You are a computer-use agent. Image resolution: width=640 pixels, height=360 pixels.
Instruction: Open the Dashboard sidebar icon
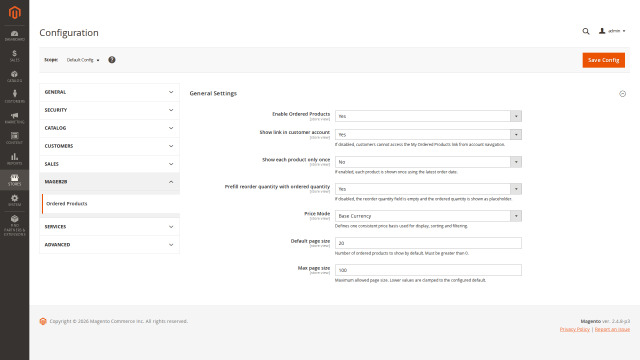14,36
